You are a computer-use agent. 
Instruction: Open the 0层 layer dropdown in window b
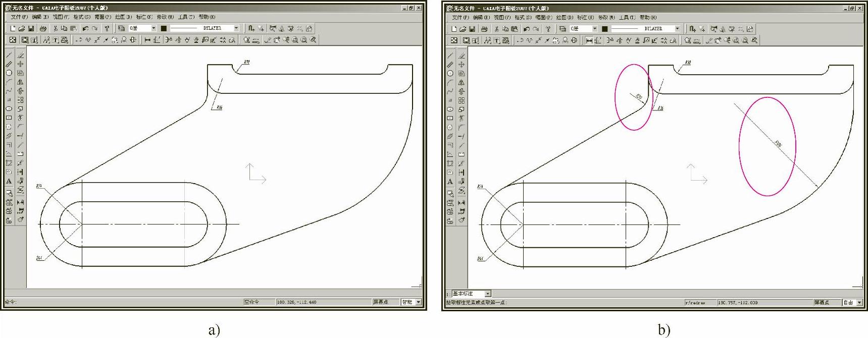pos(595,29)
